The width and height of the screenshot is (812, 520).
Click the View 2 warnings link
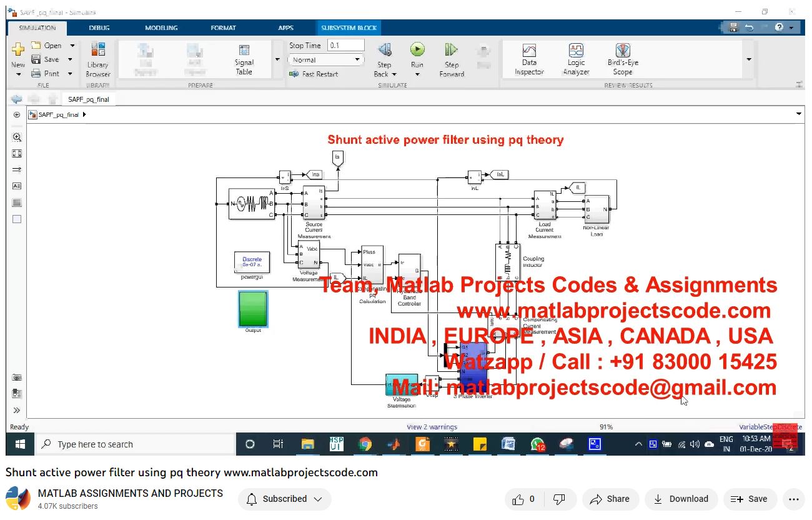432,427
